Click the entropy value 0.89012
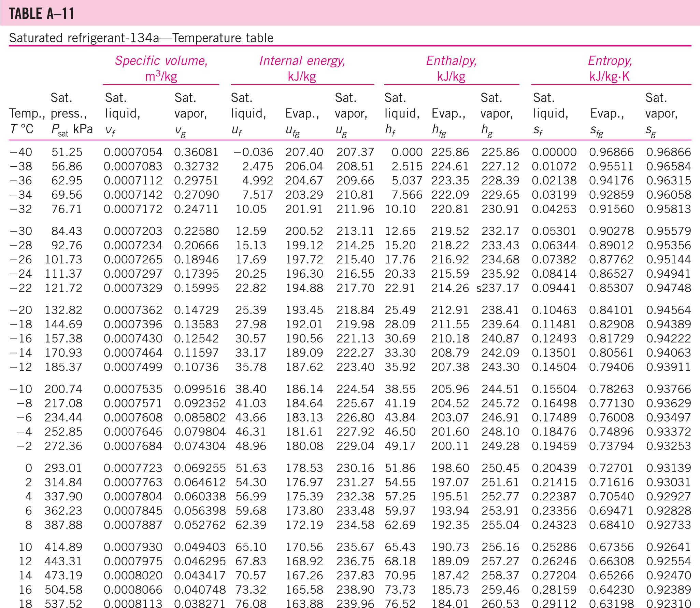 611,246
